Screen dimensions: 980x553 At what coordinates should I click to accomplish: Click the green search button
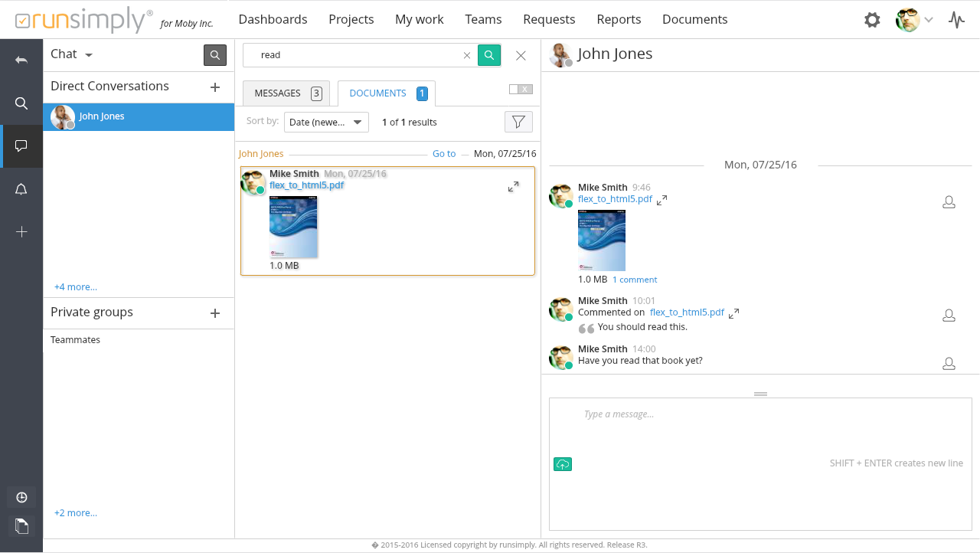tap(489, 55)
